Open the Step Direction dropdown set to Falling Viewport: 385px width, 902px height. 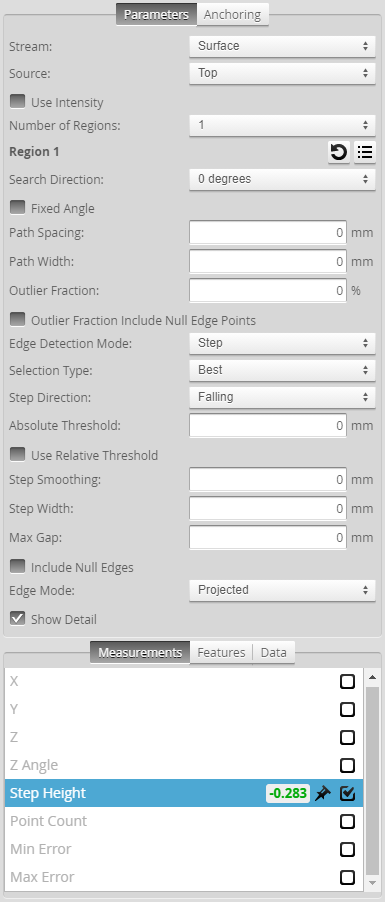point(282,397)
